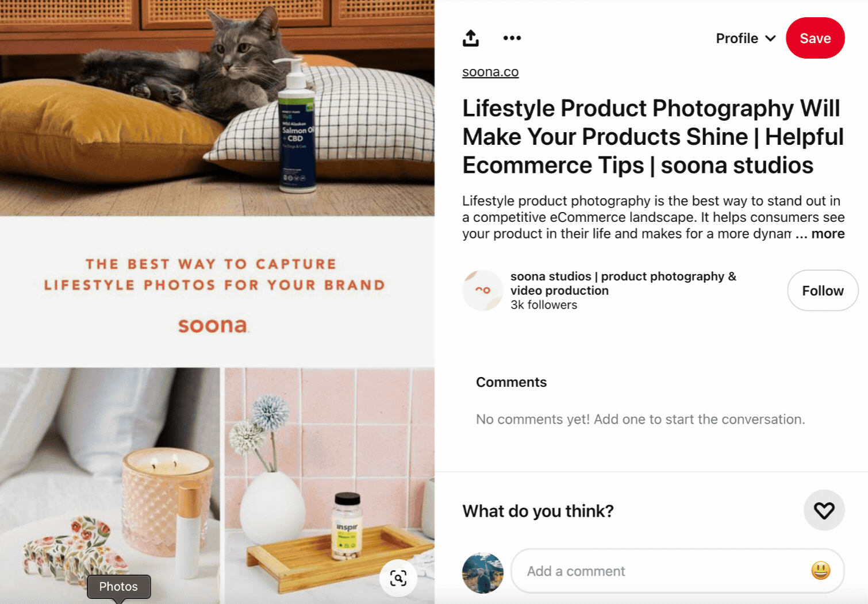Open soona studios product photography profile name
868x604 pixels.
pos(623,283)
